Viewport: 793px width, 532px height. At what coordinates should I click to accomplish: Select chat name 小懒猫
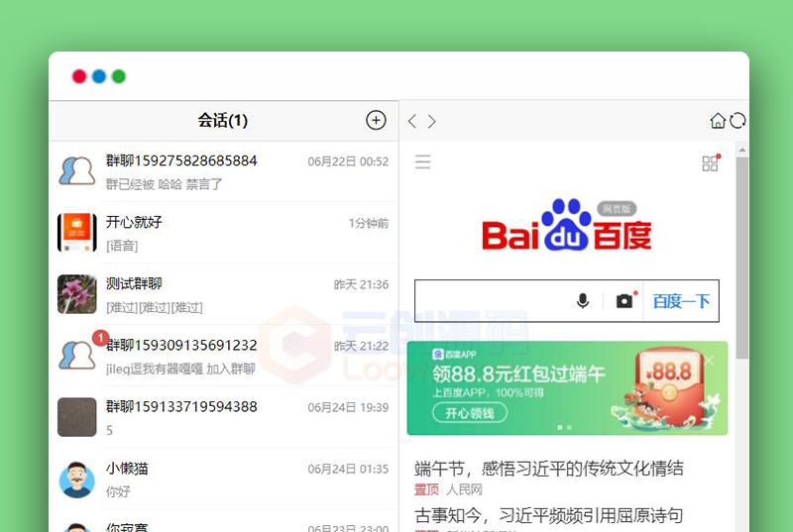127,469
